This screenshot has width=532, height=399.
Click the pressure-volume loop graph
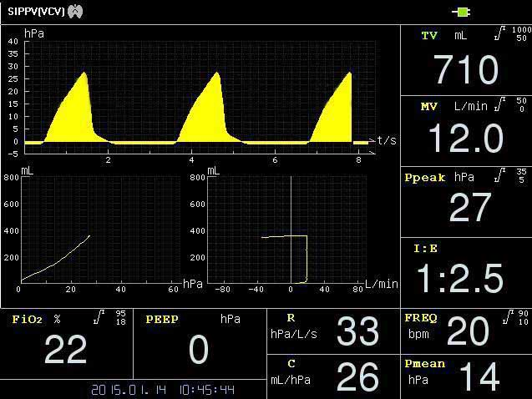[x=101, y=230]
